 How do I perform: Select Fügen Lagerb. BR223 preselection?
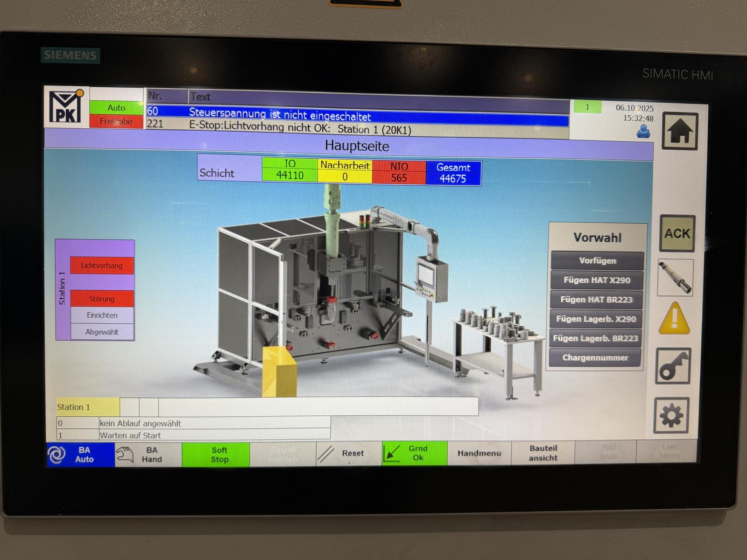coord(595,338)
